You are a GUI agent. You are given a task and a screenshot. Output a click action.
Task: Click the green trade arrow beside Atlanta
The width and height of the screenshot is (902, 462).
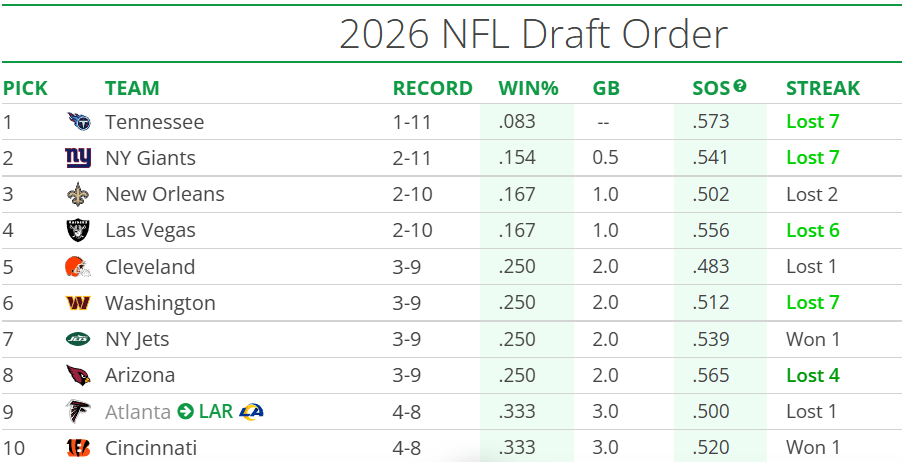click(185, 411)
